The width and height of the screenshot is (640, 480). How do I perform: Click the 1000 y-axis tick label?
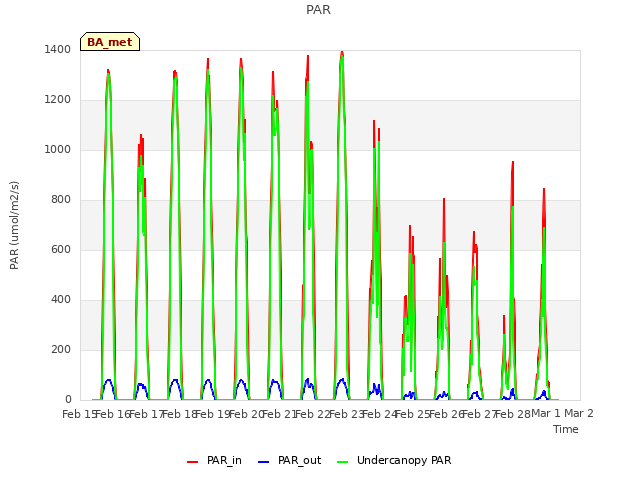[58, 149]
